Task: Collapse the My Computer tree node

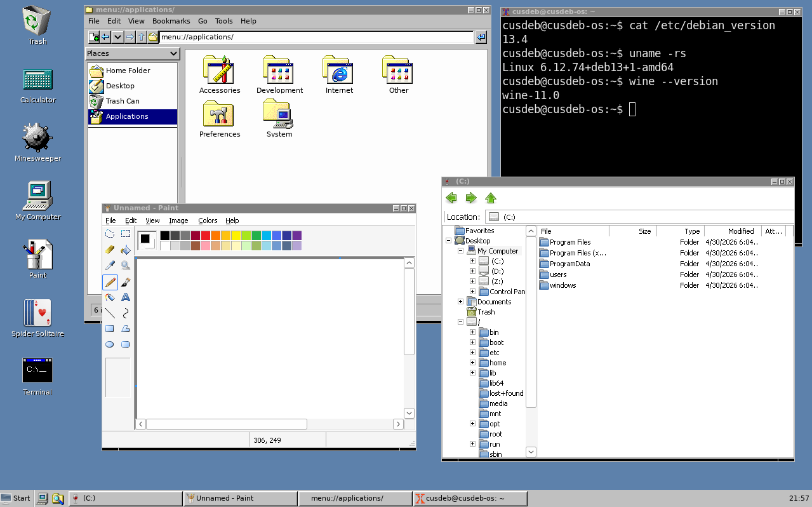Action: tap(461, 251)
